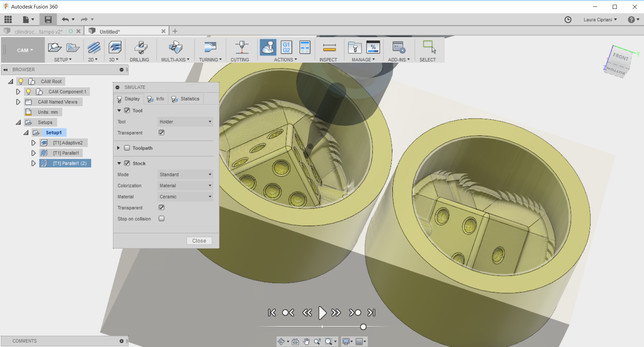The image size is (644, 347).
Task: Switch to the Statistics tab
Action: [x=185, y=99]
